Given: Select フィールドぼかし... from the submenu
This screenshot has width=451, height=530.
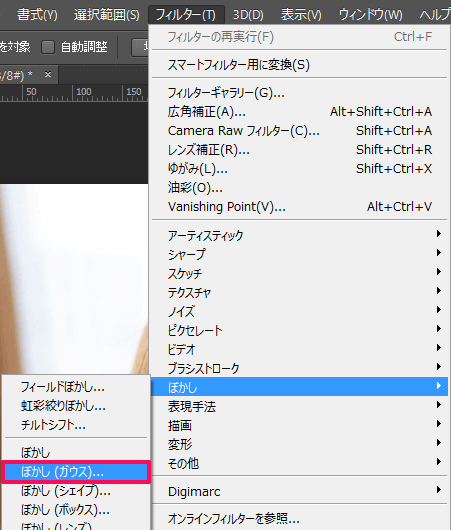Looking at the screenshot, I should (76, 387).
